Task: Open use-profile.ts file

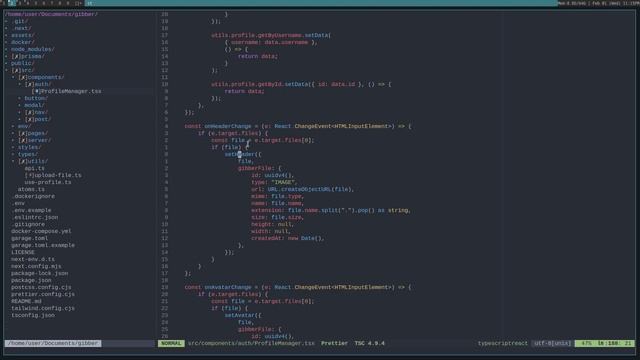Action: (x=48, y=182)
